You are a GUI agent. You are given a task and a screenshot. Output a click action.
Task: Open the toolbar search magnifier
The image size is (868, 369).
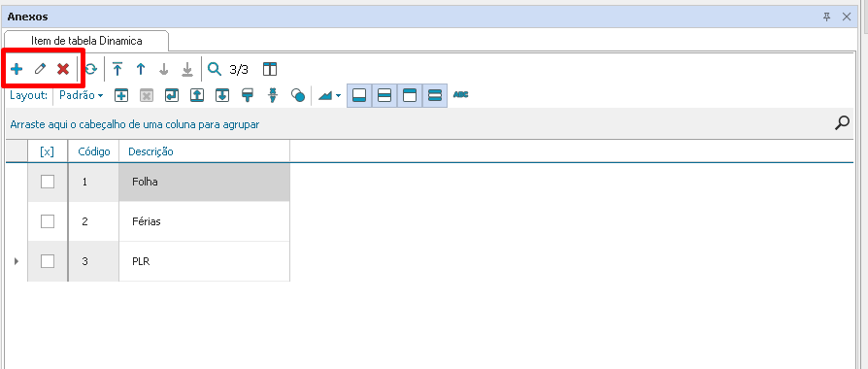[215, 69]
